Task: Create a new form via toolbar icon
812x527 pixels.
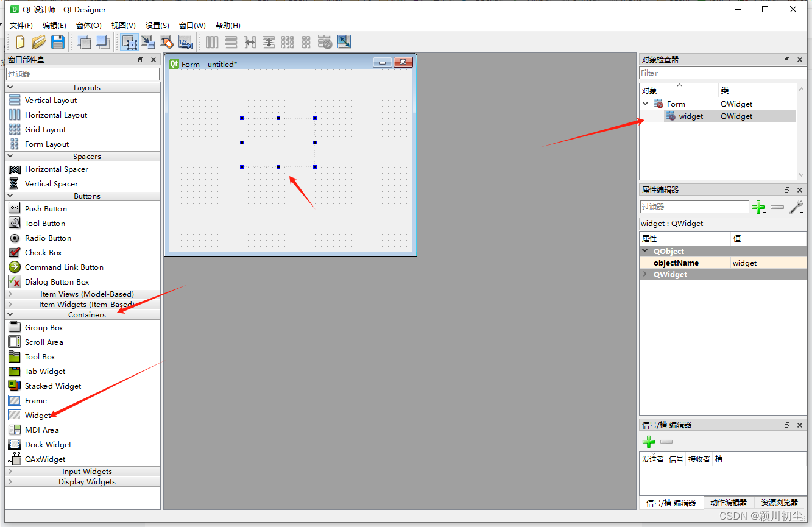Action: [x=19, y=41]
